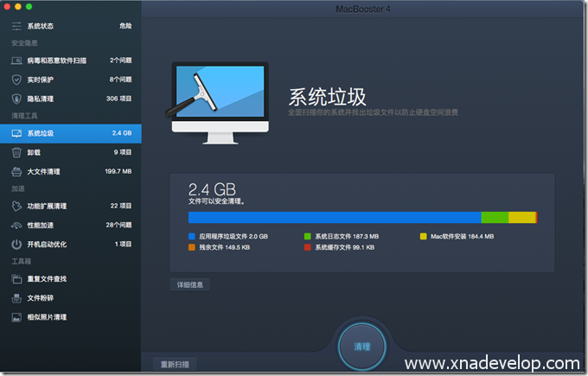Select the 实时保护 shield icon

coord(16,80)
